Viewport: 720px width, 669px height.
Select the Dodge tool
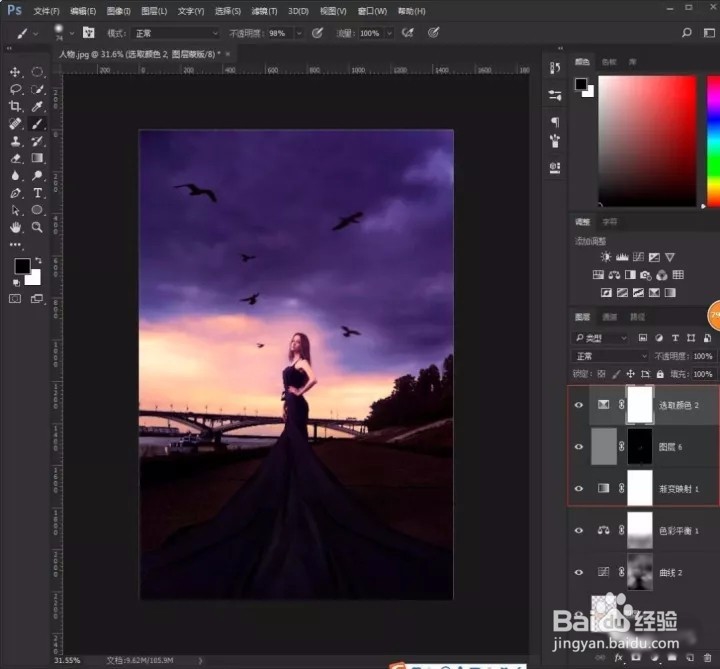pos(37,175)
